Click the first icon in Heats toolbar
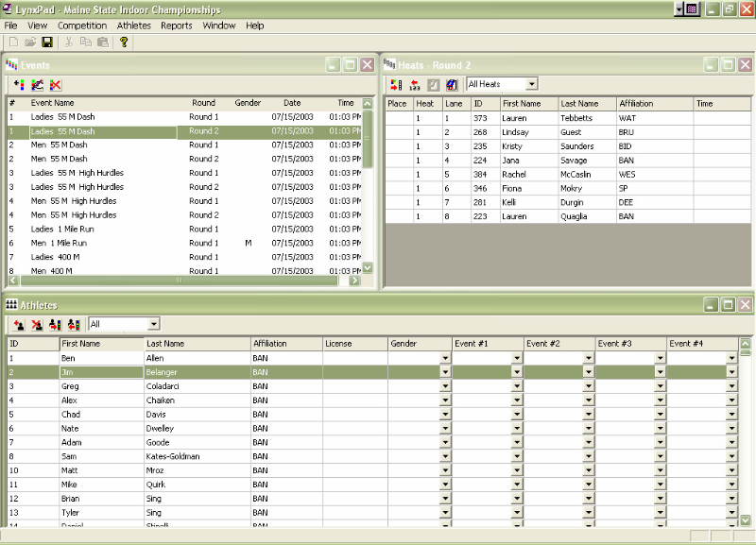The width and height of the screenshot is (756, 545). [397, 85]
